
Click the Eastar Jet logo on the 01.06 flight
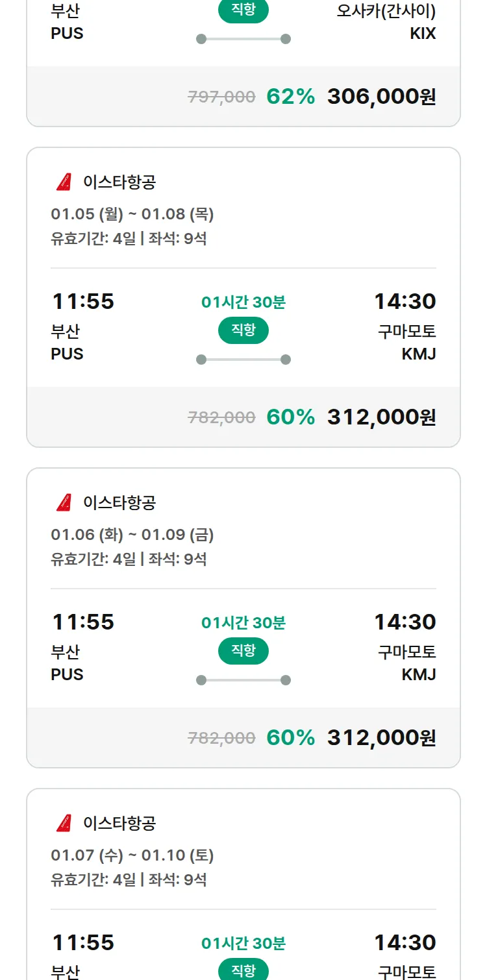[x=64, y=502]
